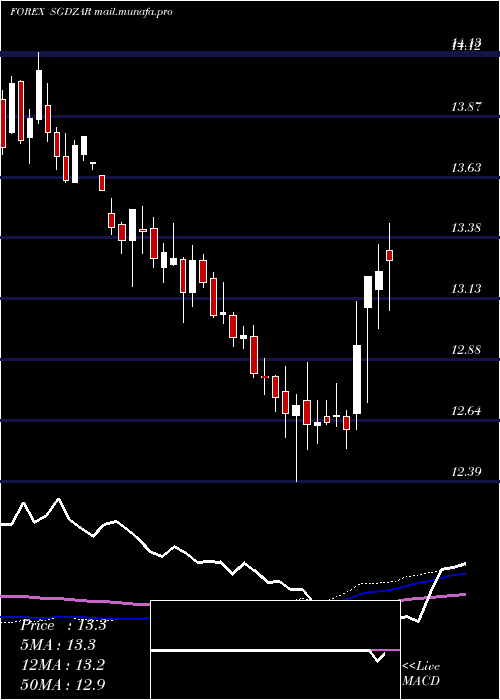Viewport: 500px width, 700px height.
Task: Click the 12.88 price axis label
Action: (467, 350)
